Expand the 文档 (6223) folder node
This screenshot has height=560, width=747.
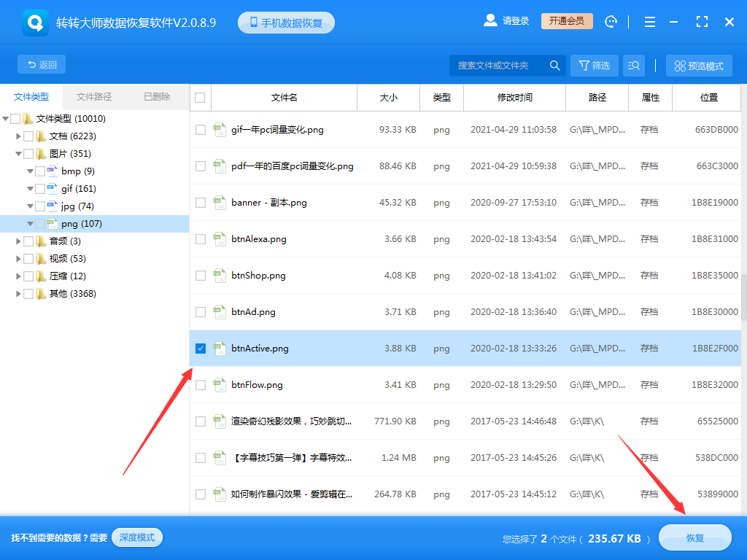(18, 136)
